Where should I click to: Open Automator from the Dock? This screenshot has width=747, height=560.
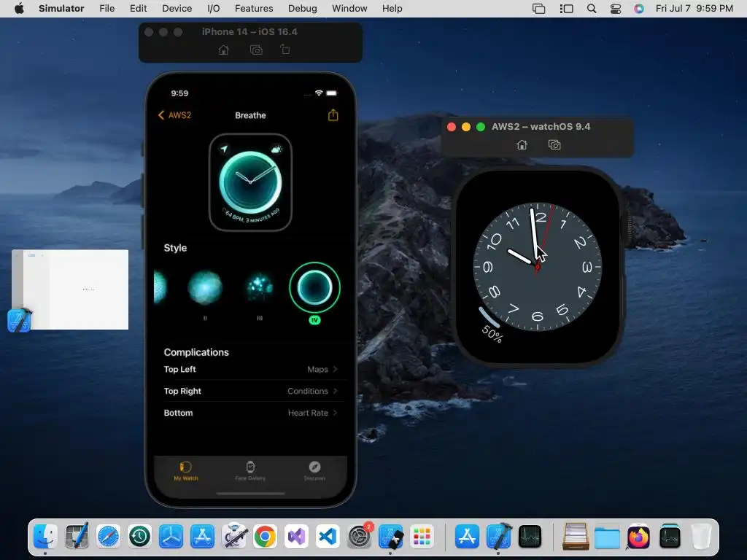click(x=234, y=537)
